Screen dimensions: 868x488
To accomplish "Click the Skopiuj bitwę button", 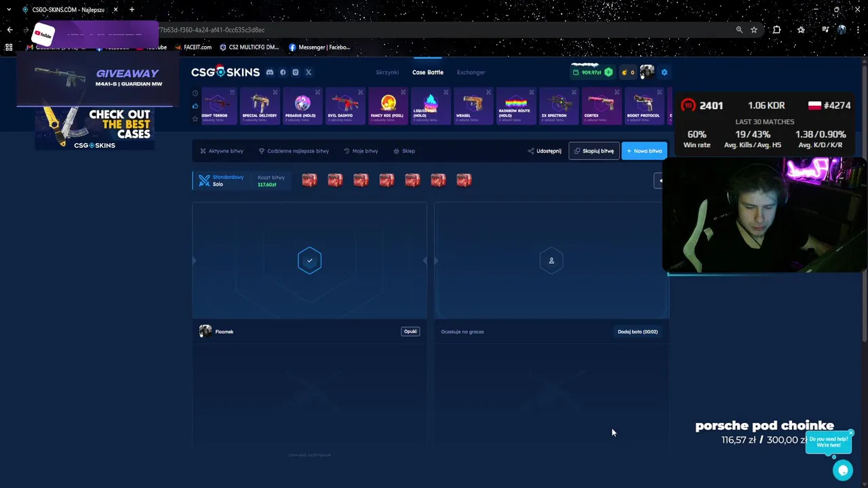I will (594, 151).
